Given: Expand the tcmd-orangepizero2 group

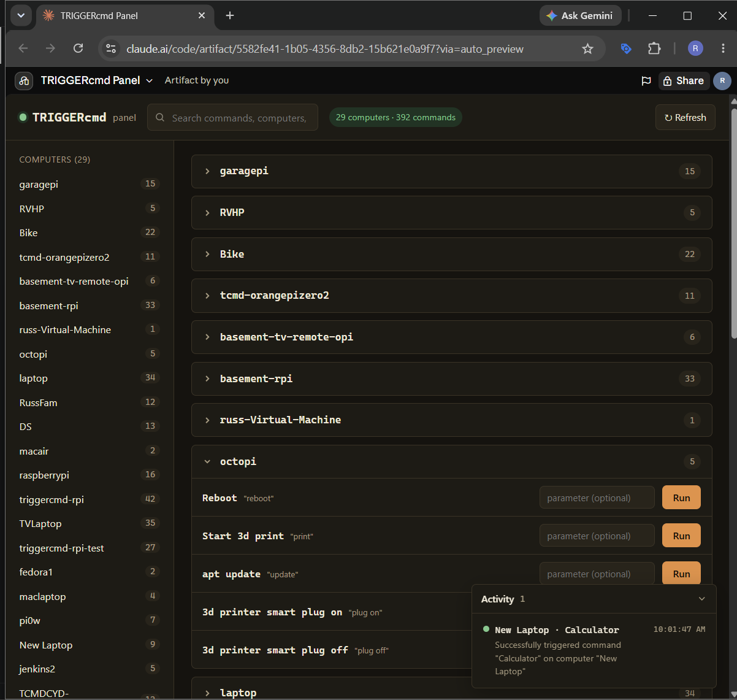Looking at the screenshot, I should click(x=452, y=295).
